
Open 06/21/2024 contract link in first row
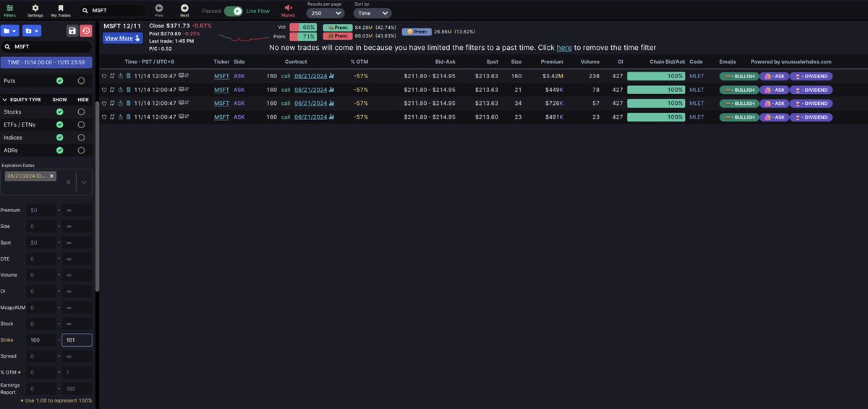pyautogui.click(x=310, y=76)
